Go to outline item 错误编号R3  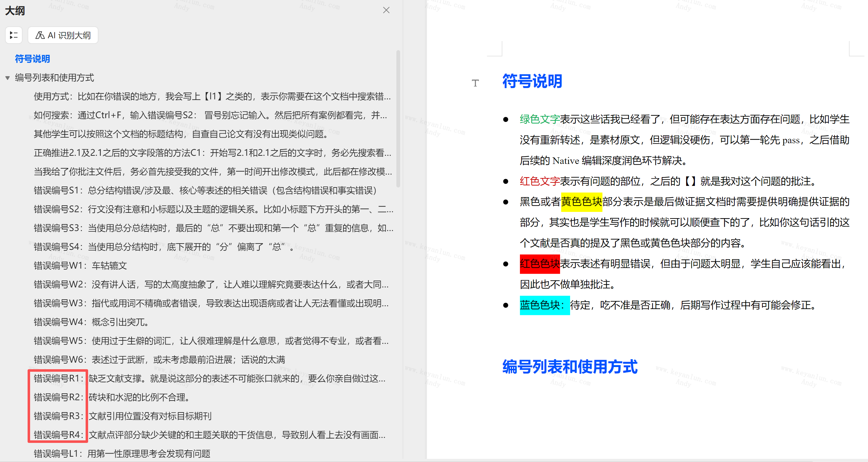(x=123, y=417)
